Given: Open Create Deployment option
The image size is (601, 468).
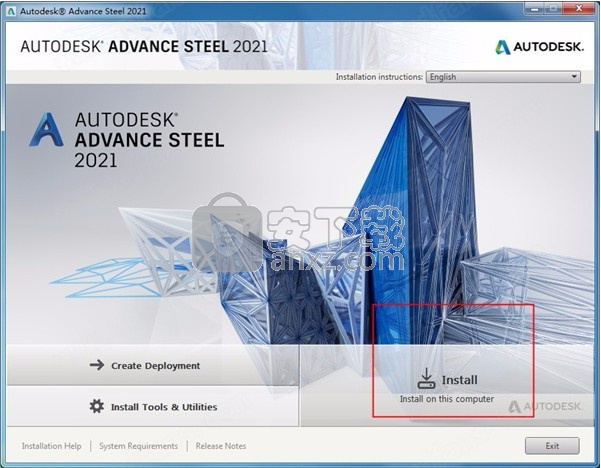Looking at the screenshot, I should point(153,365).
